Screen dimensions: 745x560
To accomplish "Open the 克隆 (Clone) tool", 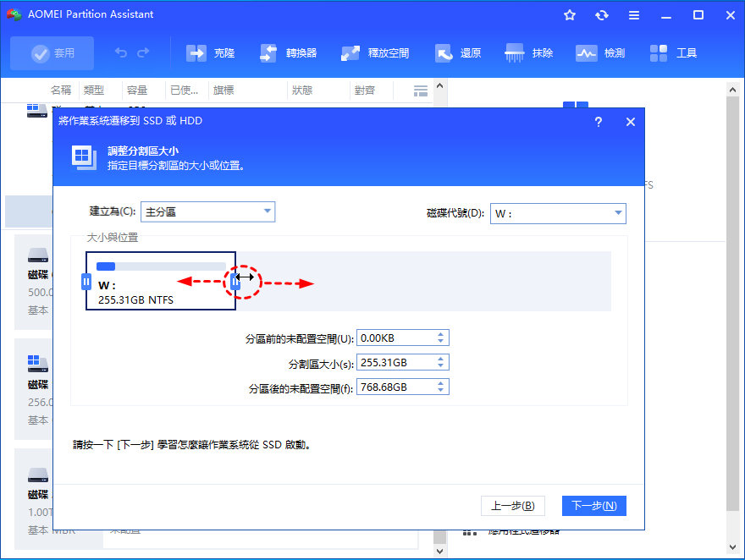I will pyautogui.click(x=210, y=53).
